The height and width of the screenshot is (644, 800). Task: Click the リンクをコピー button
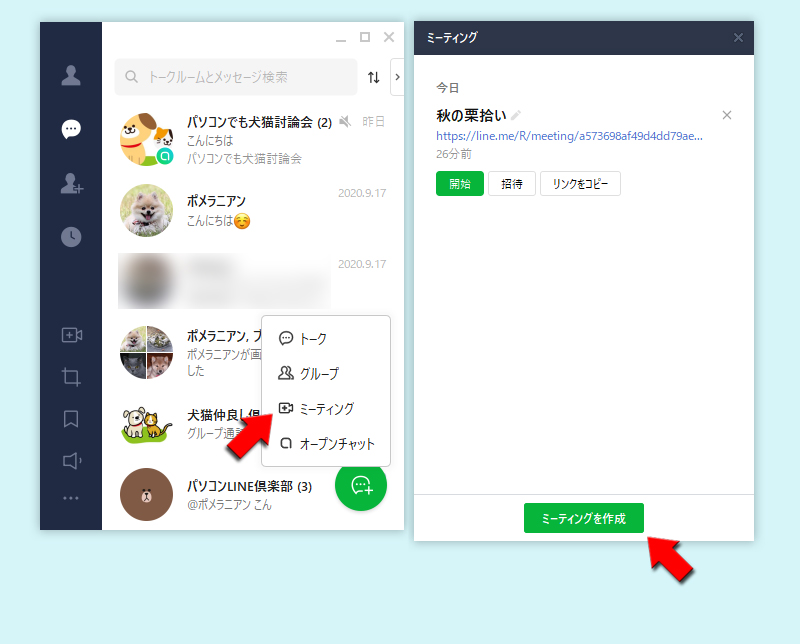580,184
